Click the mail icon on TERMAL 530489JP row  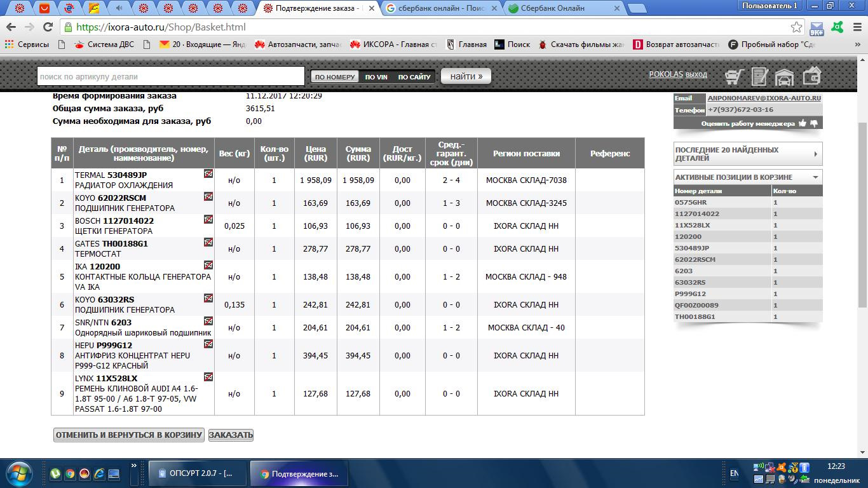point(208,173)
